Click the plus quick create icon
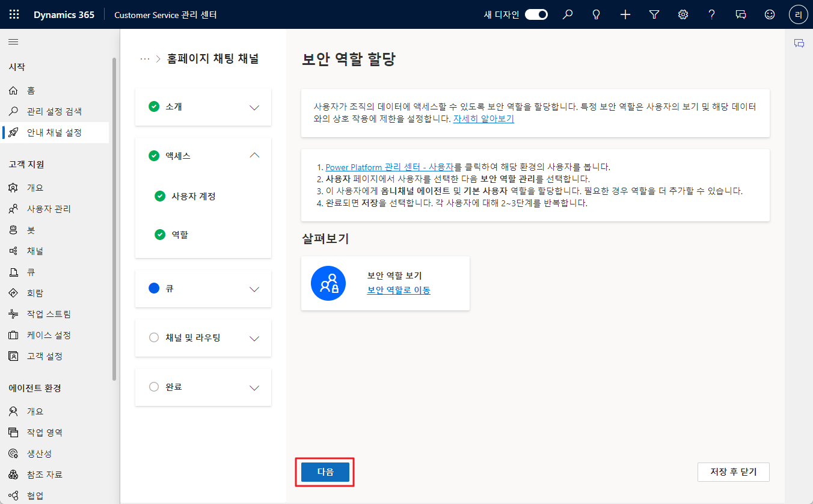The height and width of the screenshot is (504, 813). tap(625, 14)
